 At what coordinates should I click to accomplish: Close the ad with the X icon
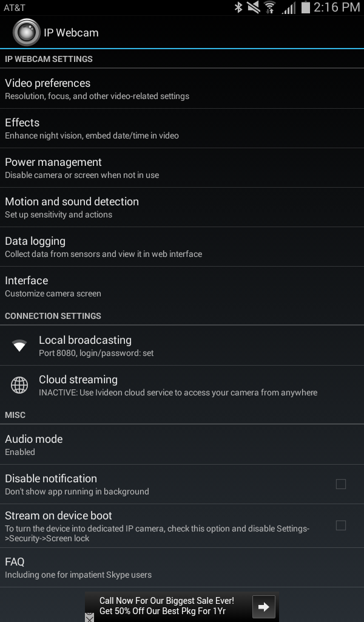click(x=90, y=617)
